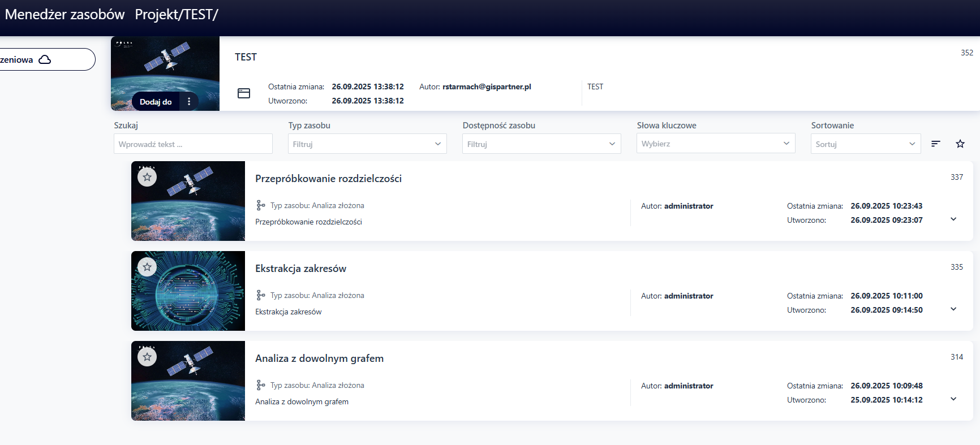The image size is (980, 445).
Task: Click date 26.09.2025 09:14:50
Action: coord(887,310)
